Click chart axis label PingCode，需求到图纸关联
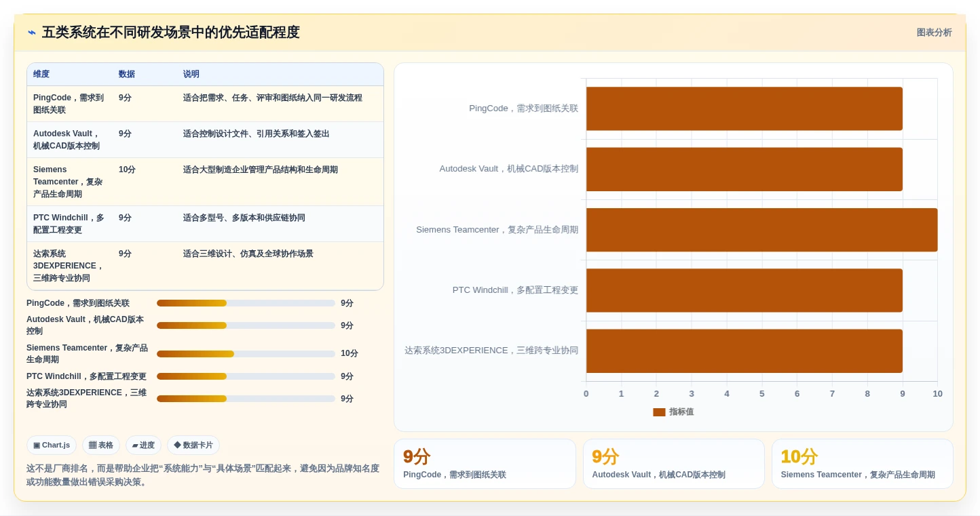The image size is (980, 516). tap(524, 108)
